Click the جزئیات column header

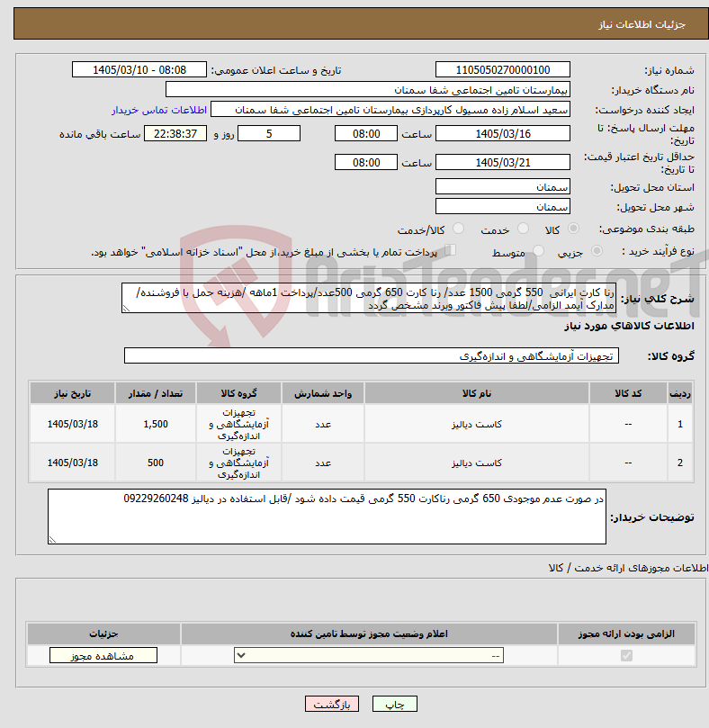[x=103, y=634]
